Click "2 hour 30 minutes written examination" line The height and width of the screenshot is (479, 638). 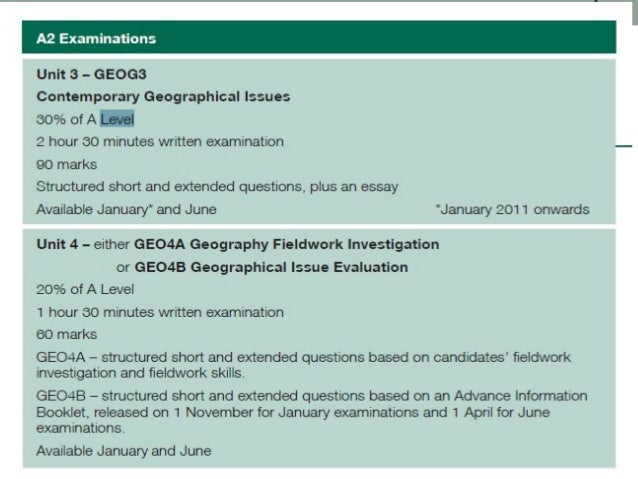pos(159,141)
